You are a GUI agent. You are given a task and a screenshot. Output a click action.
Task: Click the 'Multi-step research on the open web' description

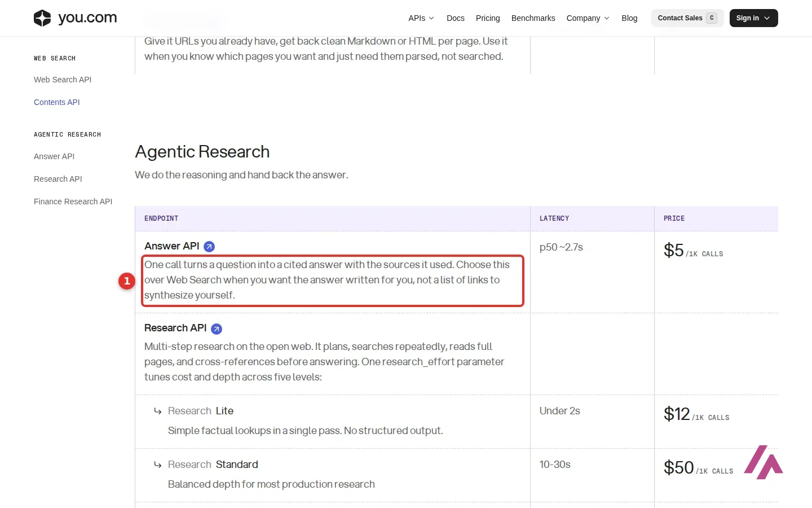[325, 362]
